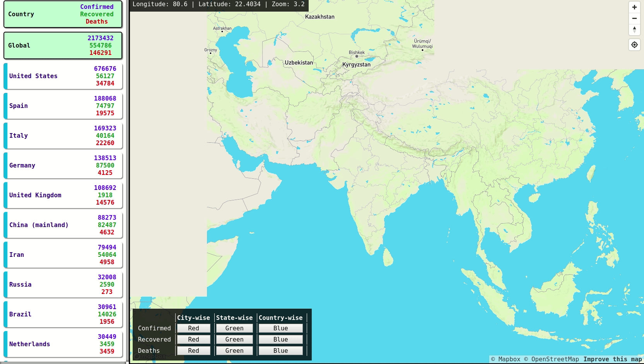This screenshot has height=364, width=644.
Task: Click Italy recovered count 40164
Action: coord(105,136)
